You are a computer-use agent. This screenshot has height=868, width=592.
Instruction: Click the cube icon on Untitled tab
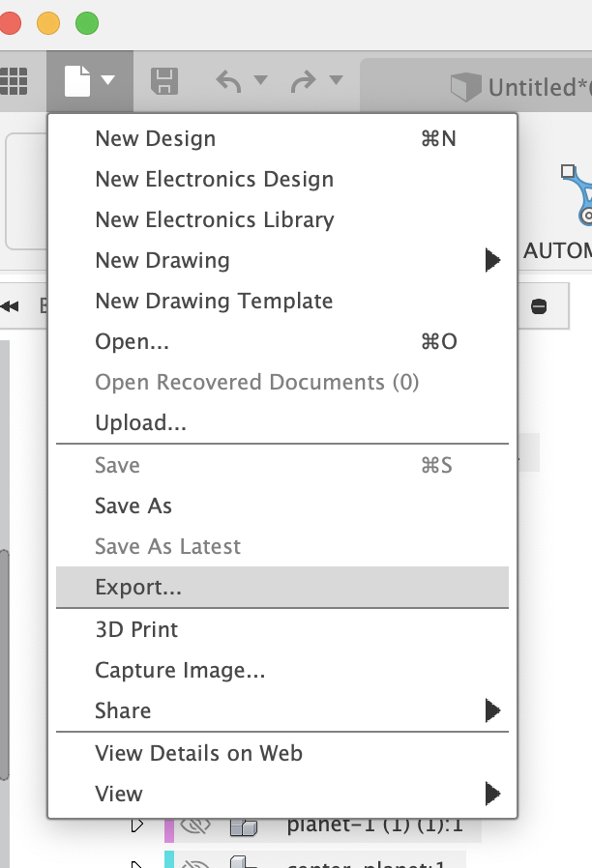click(466, 87)
